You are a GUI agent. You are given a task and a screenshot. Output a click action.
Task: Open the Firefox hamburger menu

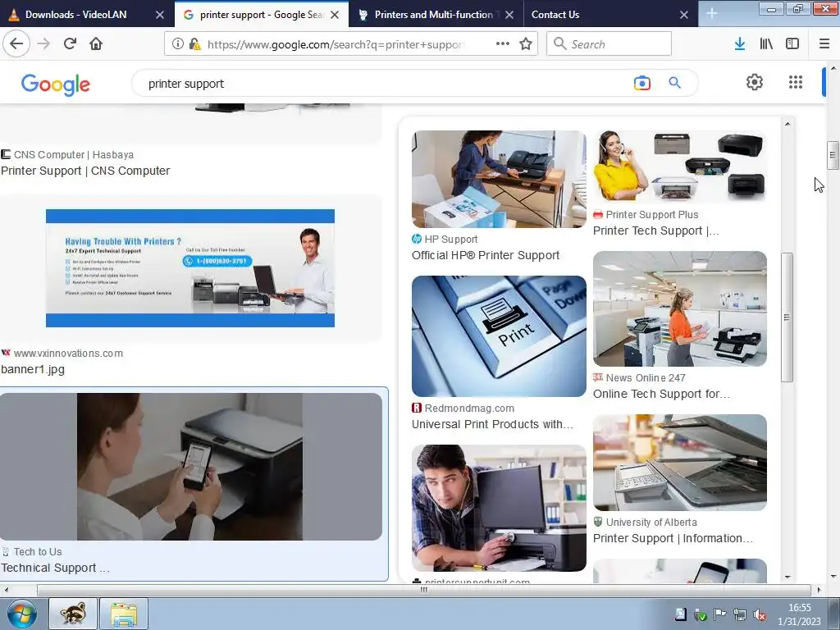pyautogui.click(x=824, y=43)
